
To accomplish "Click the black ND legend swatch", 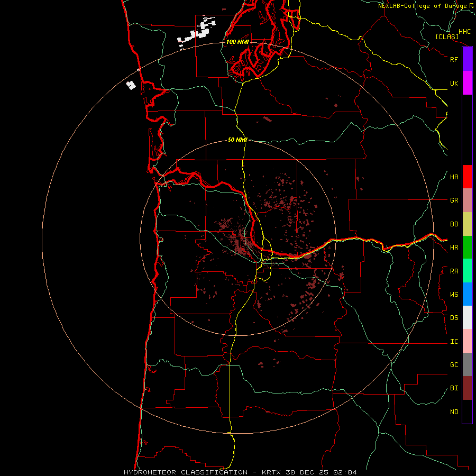I will click(467, 411).
